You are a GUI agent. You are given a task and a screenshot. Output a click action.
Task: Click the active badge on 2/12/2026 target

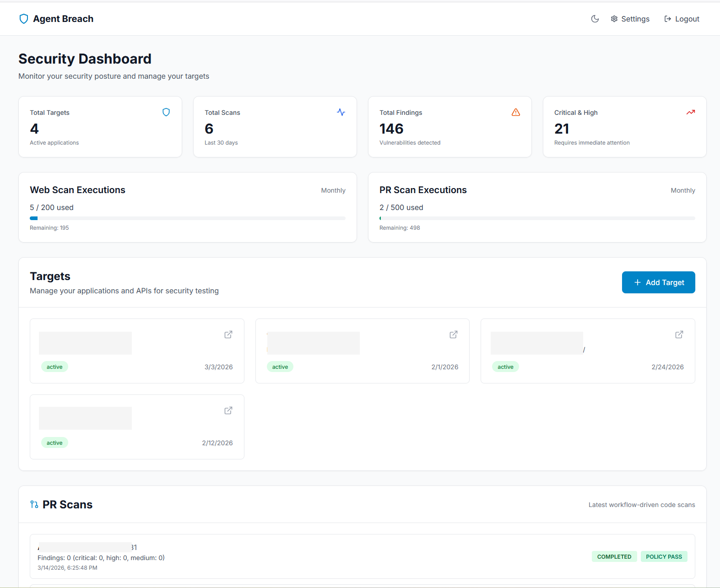point(54,442)
